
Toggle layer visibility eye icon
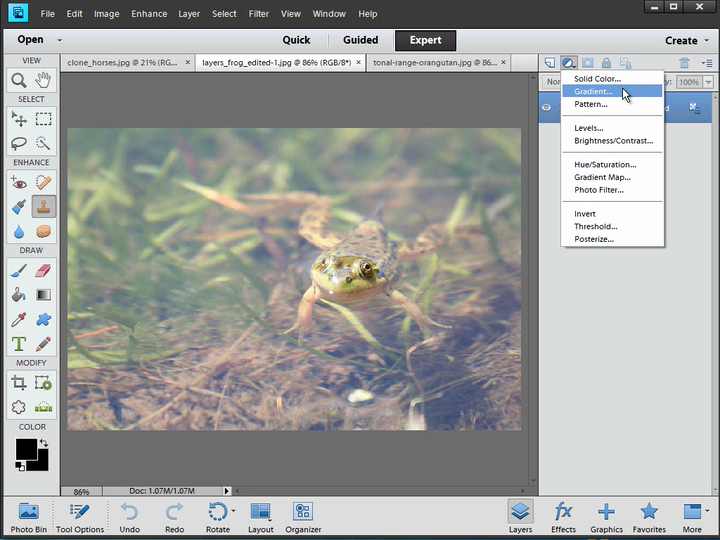pos(547,107)
